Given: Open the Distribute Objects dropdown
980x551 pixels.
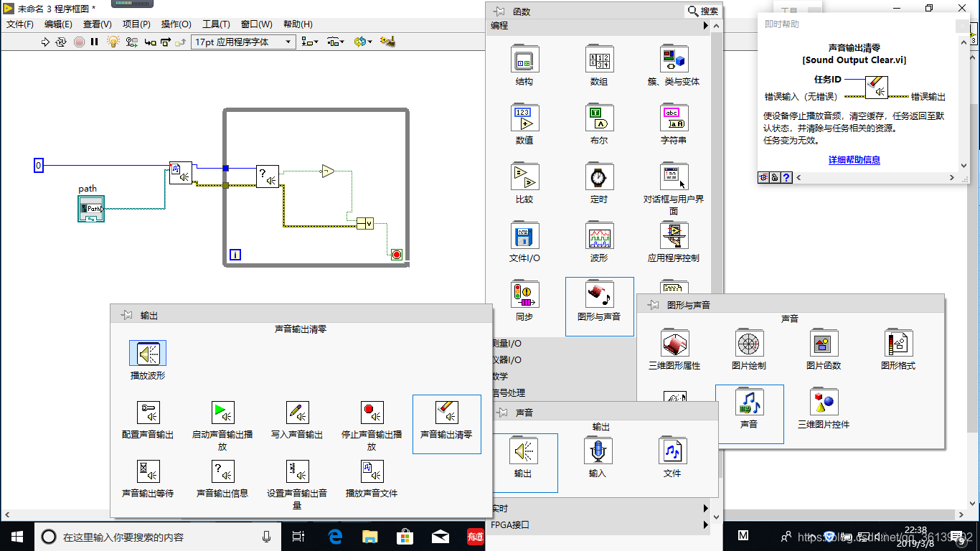Looking at the screenshot, I should (336, 42).
